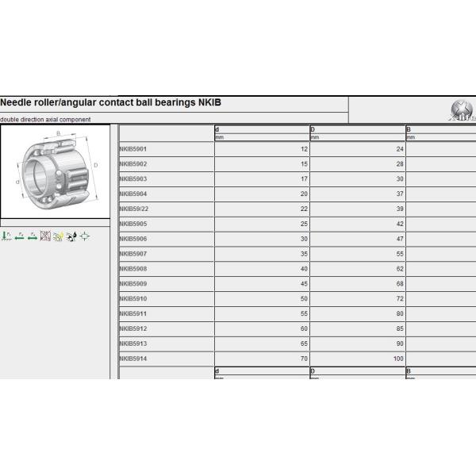
Task: Click the double-direction axial load icon
Action: [x=33, y=236]
